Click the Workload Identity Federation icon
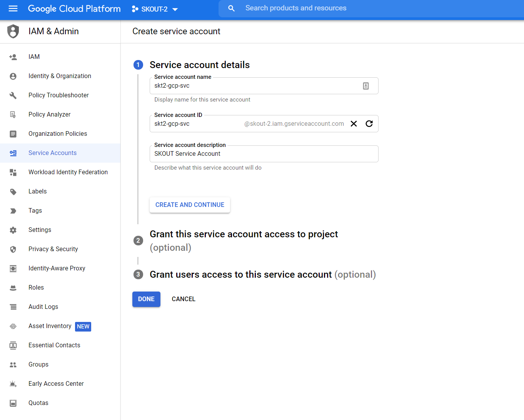Screen dimensions: 524x420 coord(13,172)
